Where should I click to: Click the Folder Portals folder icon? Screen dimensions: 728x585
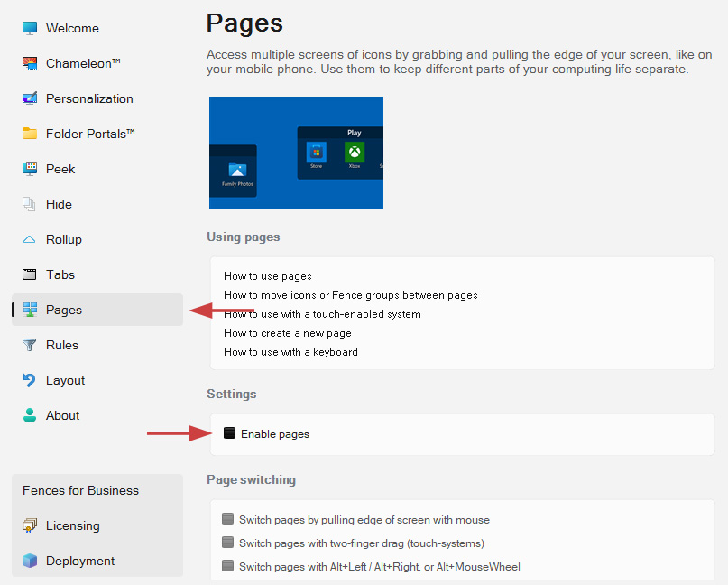coord(30,134)
